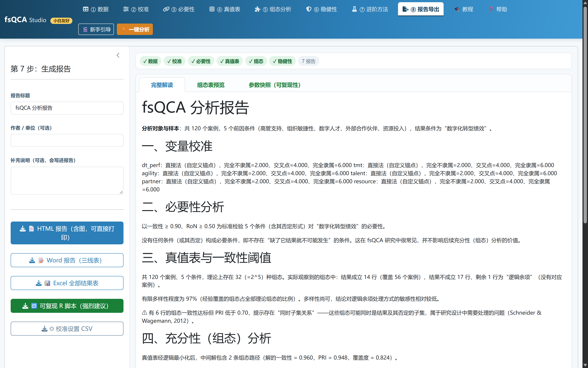Click the question mark 帮助 icon
Image resolution: width=588 pixels, height=368 pixels.
tap(491, 9)
